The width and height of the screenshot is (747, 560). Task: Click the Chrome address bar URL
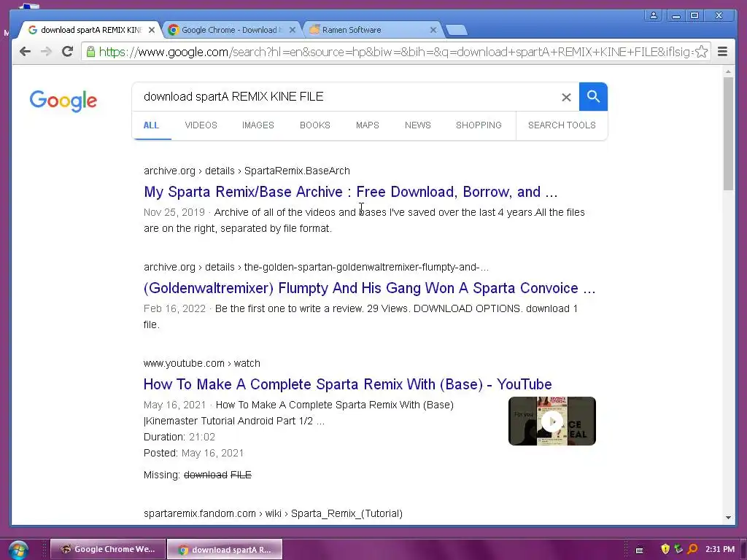coord(395,52)
